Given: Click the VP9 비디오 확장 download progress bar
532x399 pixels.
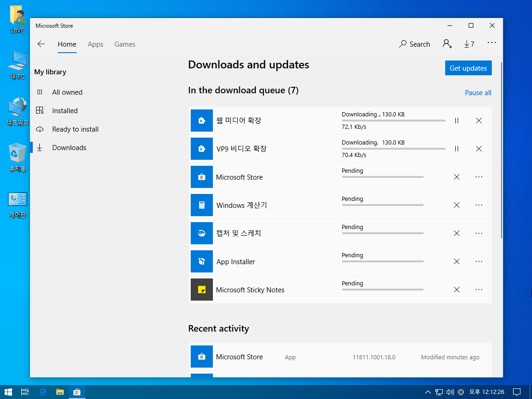Looking at the screenshot, I should [x=393, y=149].
